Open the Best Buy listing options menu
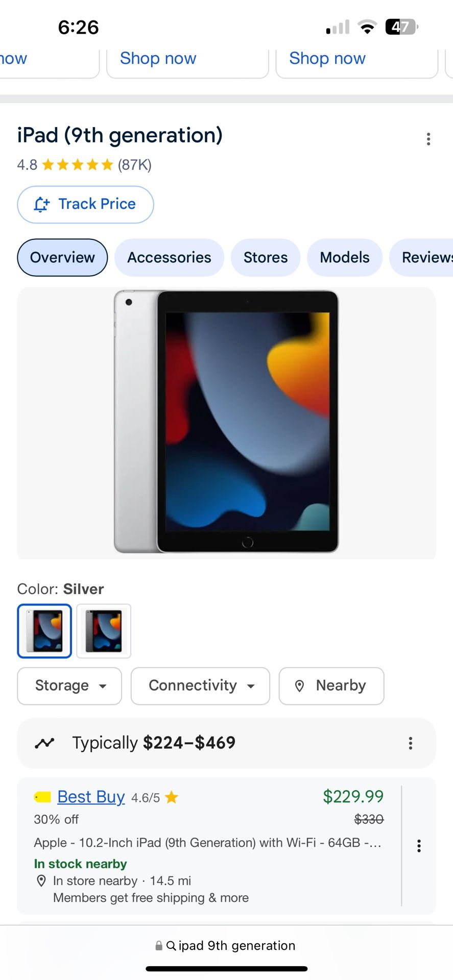This screenshot has height=980, width=453. [419, 846]
